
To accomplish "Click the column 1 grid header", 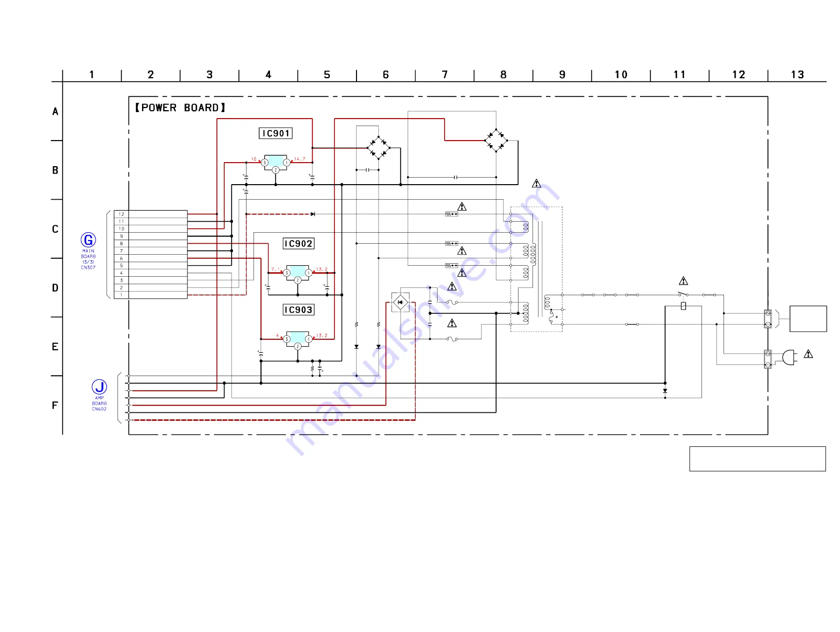I will click(x=92, y=75).
